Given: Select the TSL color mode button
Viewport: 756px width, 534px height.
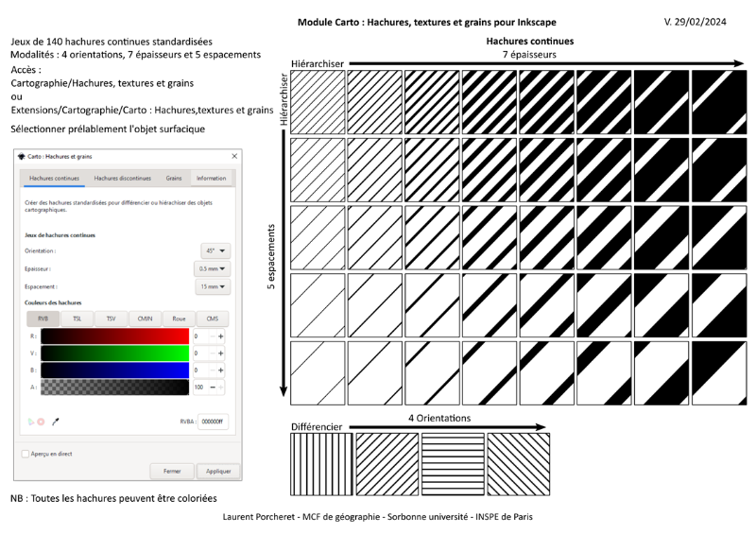Looking at the screenshot, I should click(x=77, y=319).
